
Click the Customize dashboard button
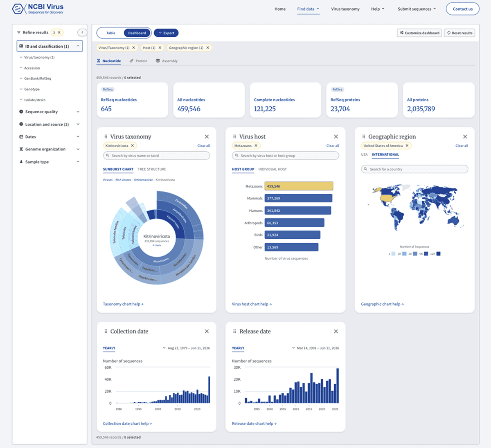coord(419,33)
